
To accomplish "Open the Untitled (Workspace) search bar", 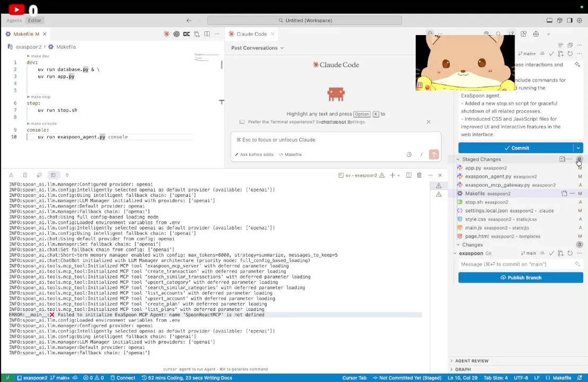I will (x=304, y=20).
